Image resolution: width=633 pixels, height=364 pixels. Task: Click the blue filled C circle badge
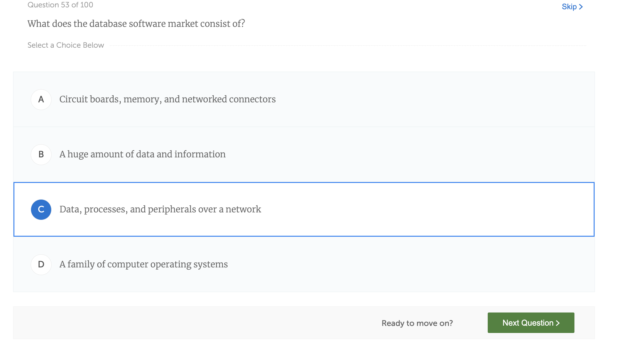tap(41, 209)
